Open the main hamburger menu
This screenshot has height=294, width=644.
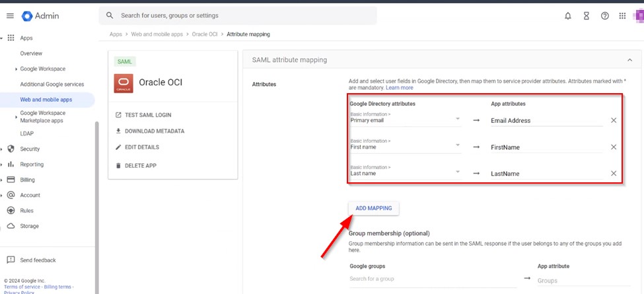click(10, 16)
